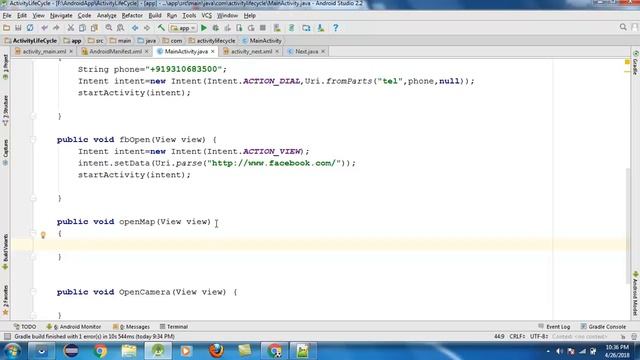This screenshot has width=640, height=360.
Task: Click the Open folder toolbar icon
Action: click(x=7, y=28)
